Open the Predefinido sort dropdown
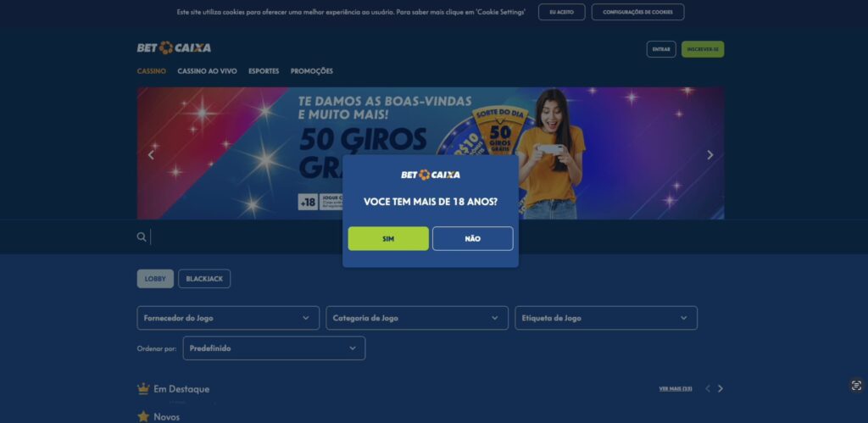Screen dimensions: 868x423 [274, 348]
